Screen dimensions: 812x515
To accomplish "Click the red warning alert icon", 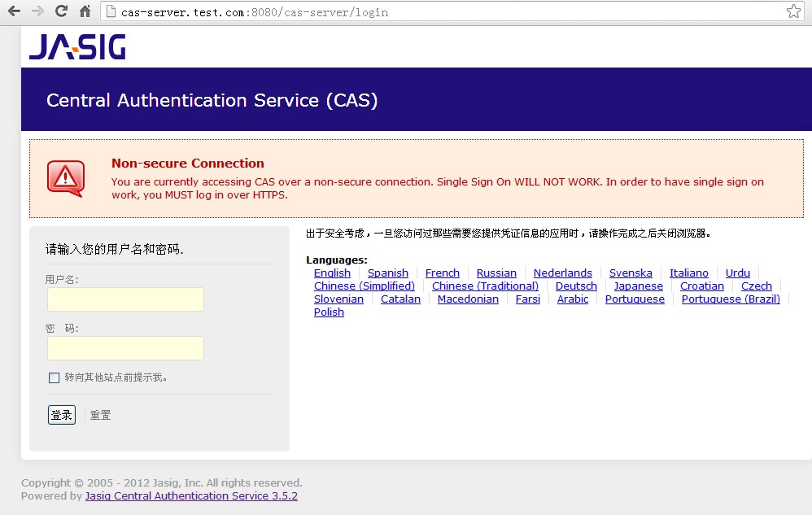I will point(66,178).
